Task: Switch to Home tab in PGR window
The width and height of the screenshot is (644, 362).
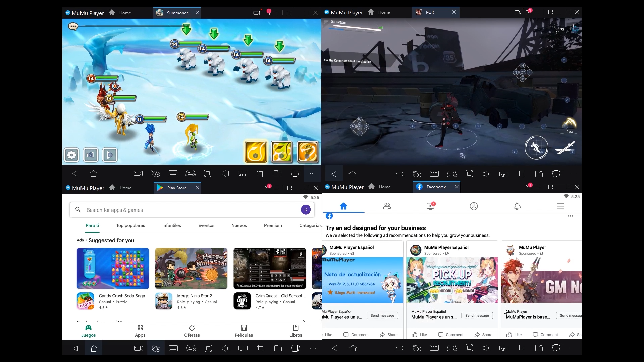Action: point(379,12)
